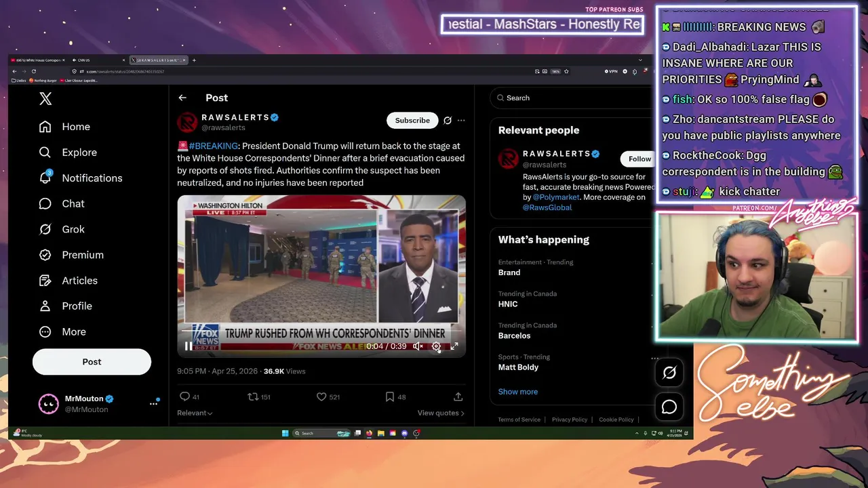868x488 pixels.
Task: Open the @RawsGlobal mention link
Action: (x=547, y=207)
